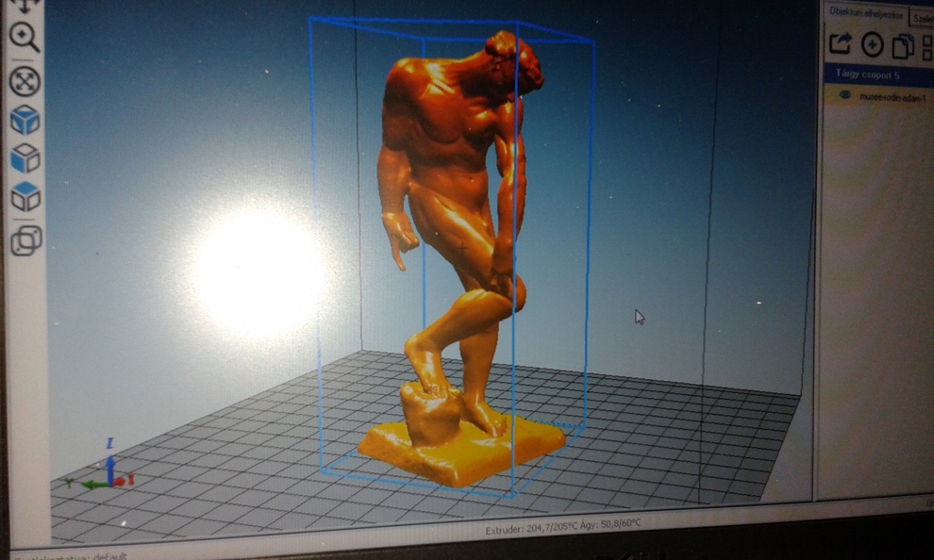Screen dimensions: 934x560
Task: Open the Objektum elhelyezése tab
Action: [x=864, y=13]
